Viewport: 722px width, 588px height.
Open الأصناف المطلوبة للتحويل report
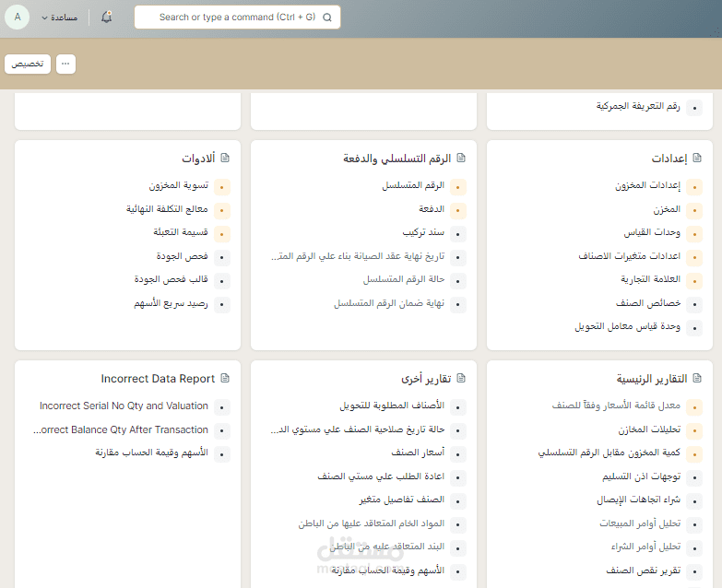[392, 406]
